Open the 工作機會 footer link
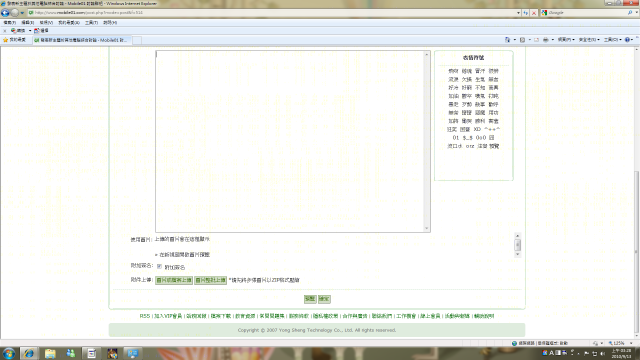Image resolution: width=640 pixels, height=360 pixels. 406,316
